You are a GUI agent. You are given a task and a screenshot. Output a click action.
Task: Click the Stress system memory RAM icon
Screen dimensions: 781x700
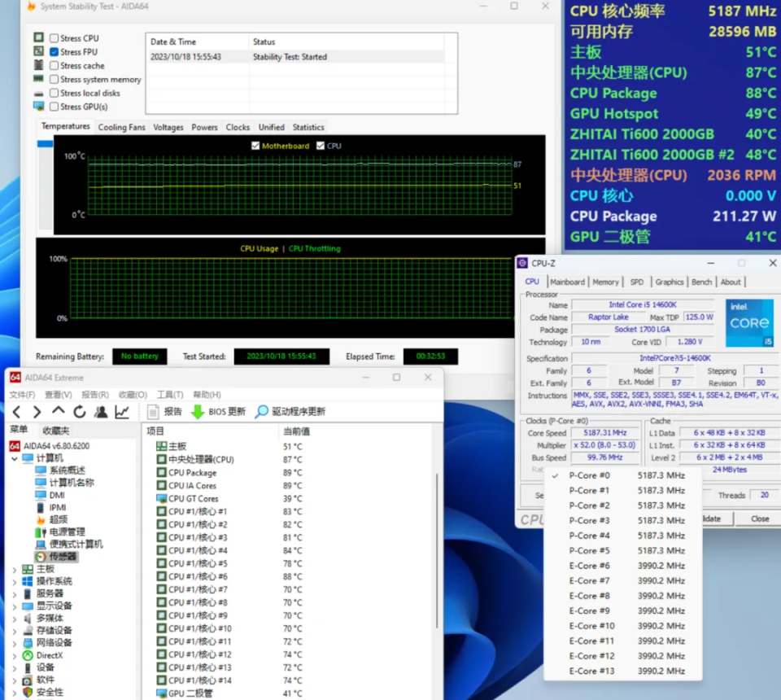tap(38, 78)
